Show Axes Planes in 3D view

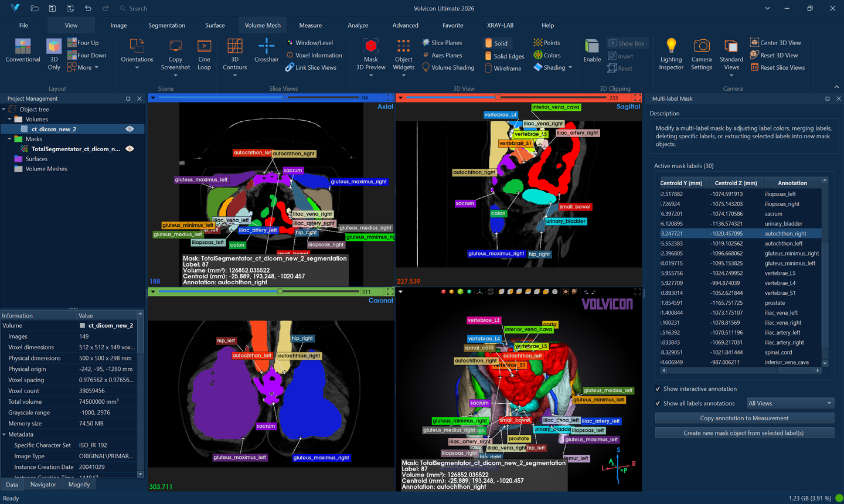point(442,55)
